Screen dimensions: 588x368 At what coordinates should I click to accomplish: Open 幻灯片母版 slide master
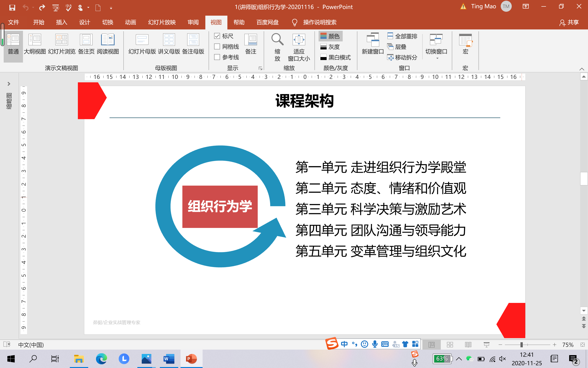[142, 44]
